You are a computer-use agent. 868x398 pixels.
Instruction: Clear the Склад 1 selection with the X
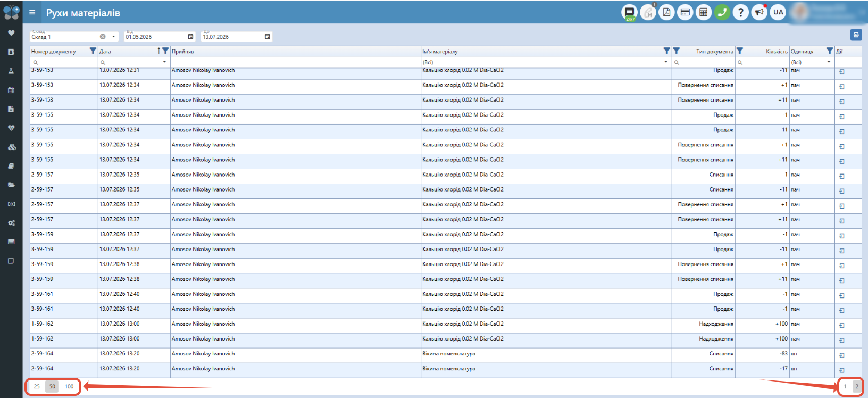coord(103,37)
